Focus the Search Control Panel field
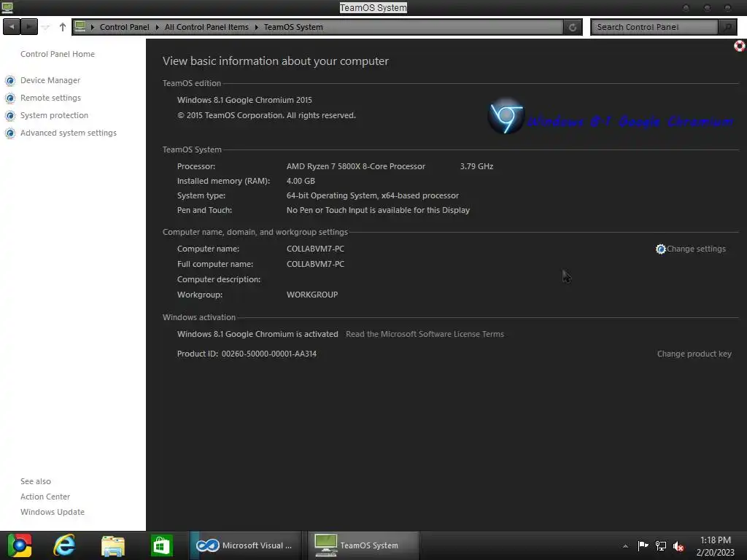This screenshot has height=560, width=747. pos(654,27)
